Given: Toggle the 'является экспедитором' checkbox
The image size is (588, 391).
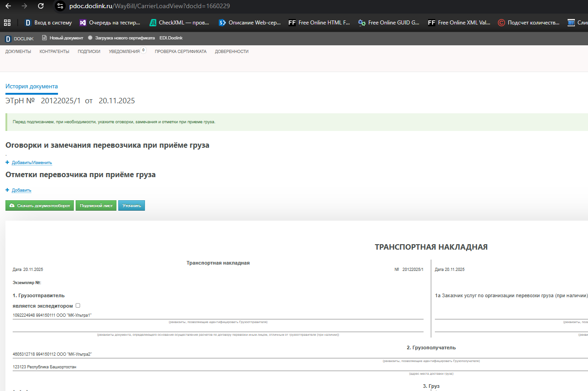Looking at the screenshot, I should coord(78,305).
